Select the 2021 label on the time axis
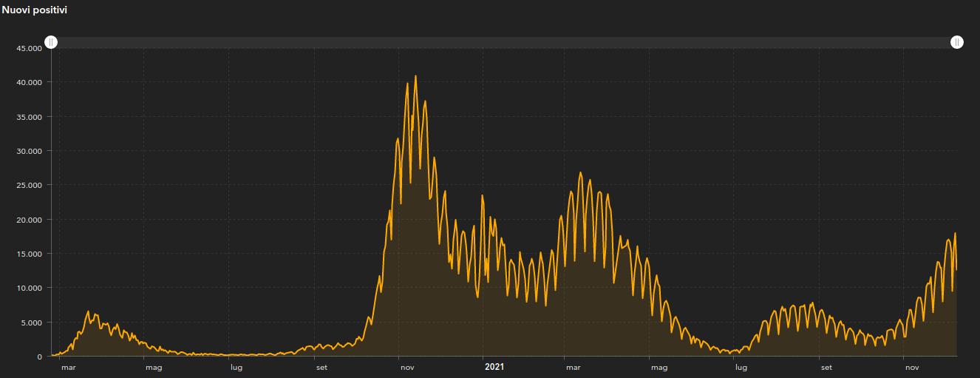This screenshot has width=980, height=378. tap(494, 366)
